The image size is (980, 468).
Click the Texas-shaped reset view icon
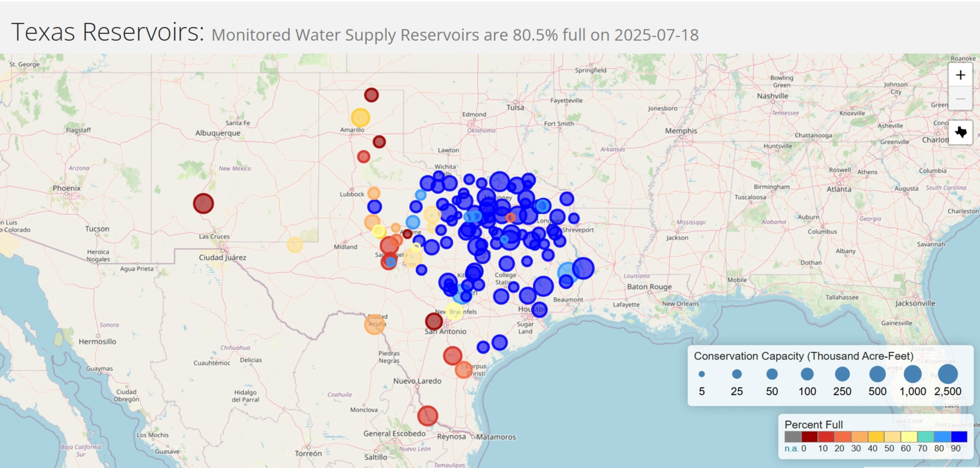pos(960,131)
